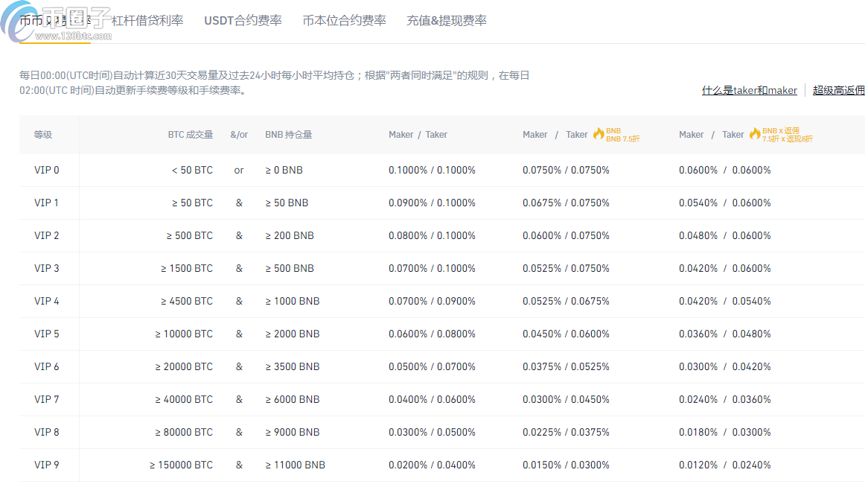Click the ≥ 1500 BTC volume cell
Screen dimensions: 868x487
187,268
